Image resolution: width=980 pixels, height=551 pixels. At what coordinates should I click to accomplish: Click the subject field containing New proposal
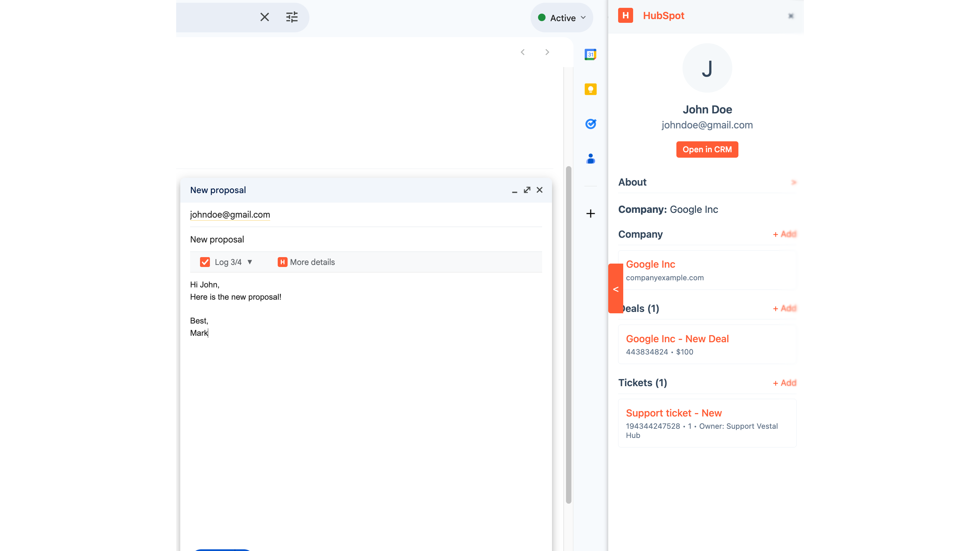click(217, 239)
